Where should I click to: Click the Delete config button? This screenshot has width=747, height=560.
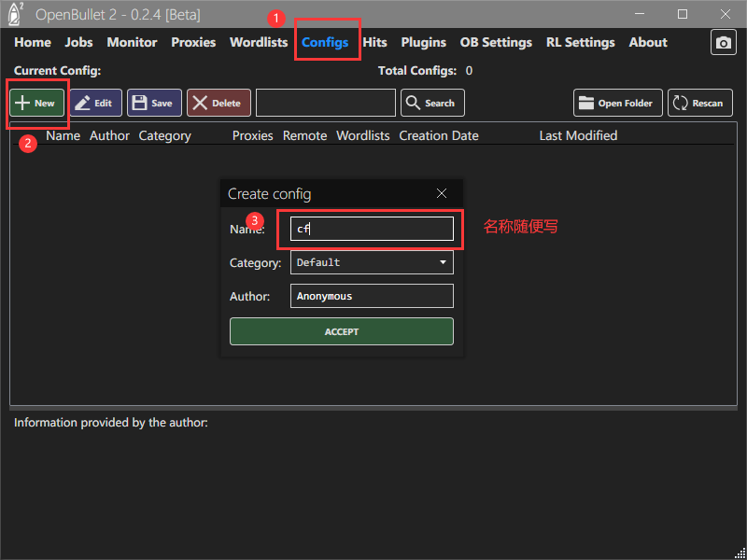click(218, 103)
